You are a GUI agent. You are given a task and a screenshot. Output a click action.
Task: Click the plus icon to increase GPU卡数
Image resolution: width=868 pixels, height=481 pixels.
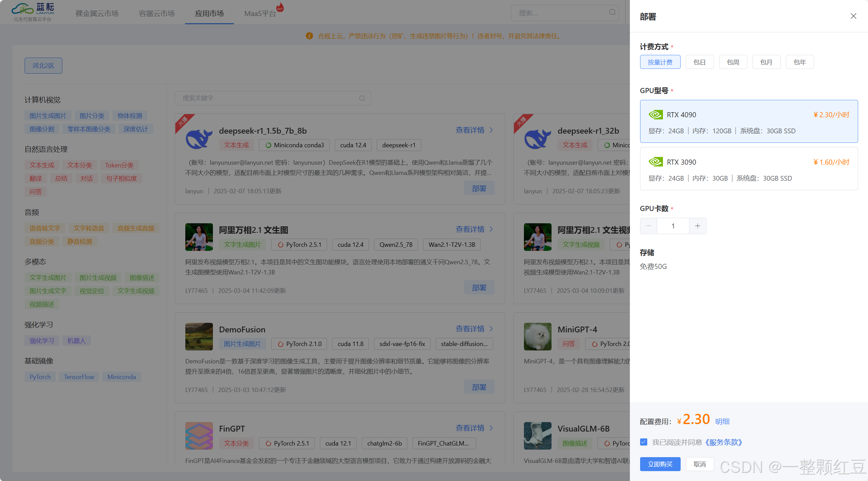pyautogui.click(x=697, y=226)
